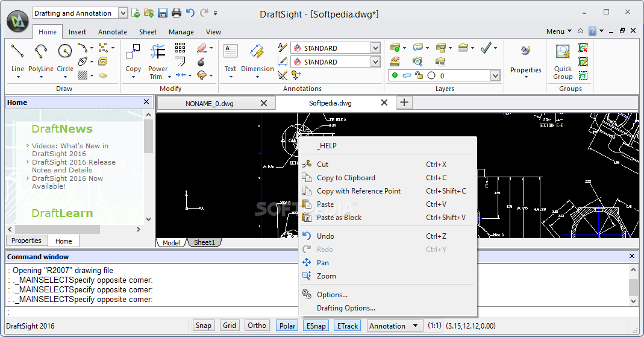Choose Paste as Block menu item

click(x=388, y=218)
